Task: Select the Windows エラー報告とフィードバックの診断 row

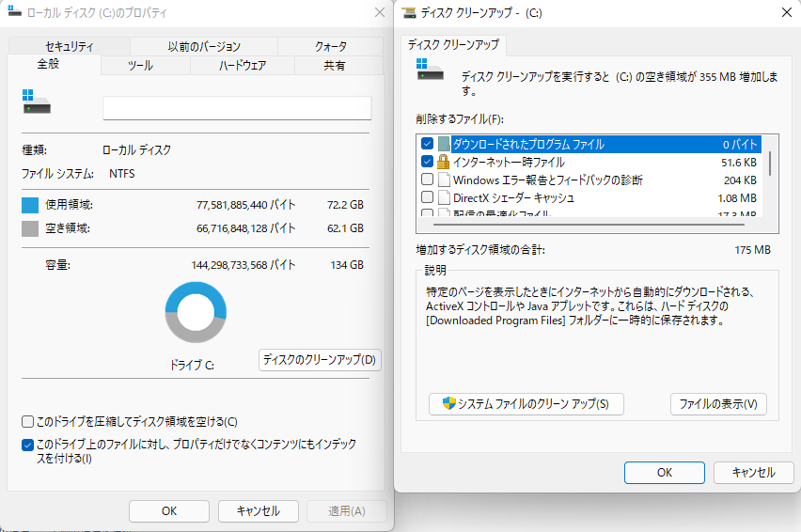Action: [590, 180]
